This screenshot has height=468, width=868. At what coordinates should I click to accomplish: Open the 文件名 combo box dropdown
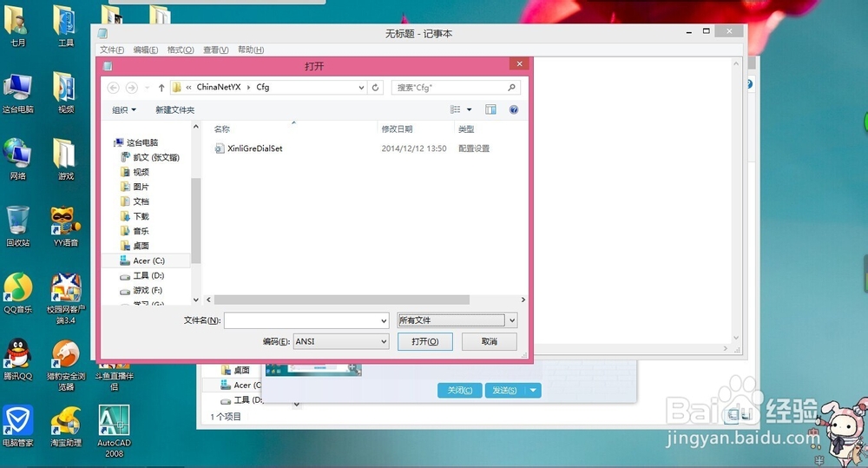click(385, 320)
